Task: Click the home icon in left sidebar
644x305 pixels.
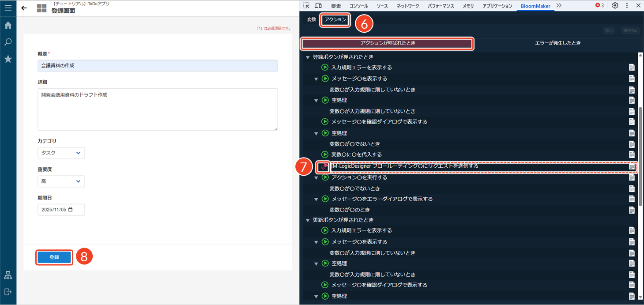Action: (8, 26)
